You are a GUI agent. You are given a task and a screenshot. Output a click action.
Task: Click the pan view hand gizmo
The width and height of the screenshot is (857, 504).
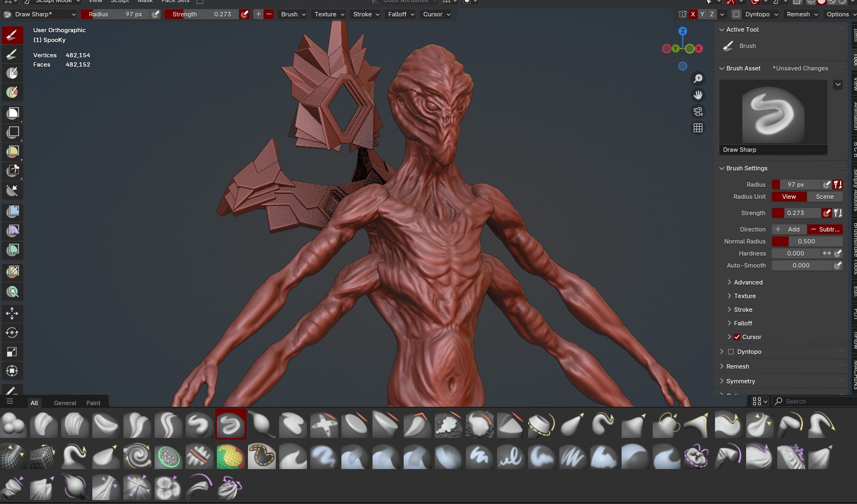(698, 95)
